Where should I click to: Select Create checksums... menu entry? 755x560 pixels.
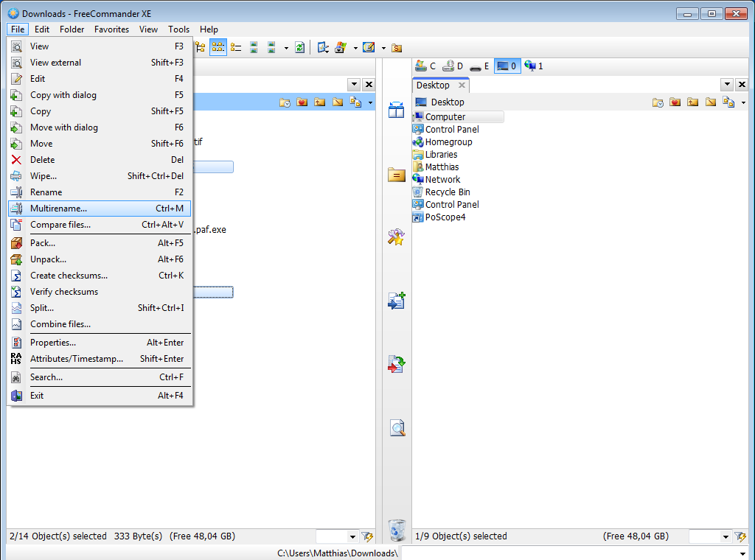click(100, 276)
